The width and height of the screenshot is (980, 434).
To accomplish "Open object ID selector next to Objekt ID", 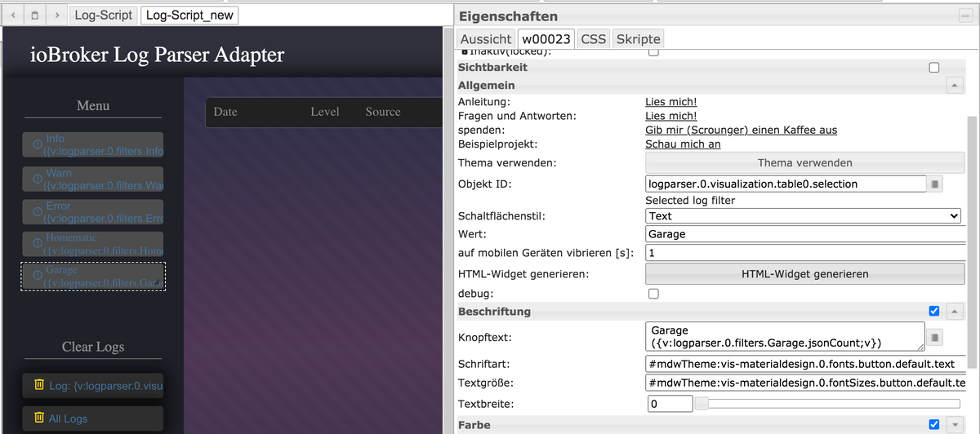I will point(936,184).
